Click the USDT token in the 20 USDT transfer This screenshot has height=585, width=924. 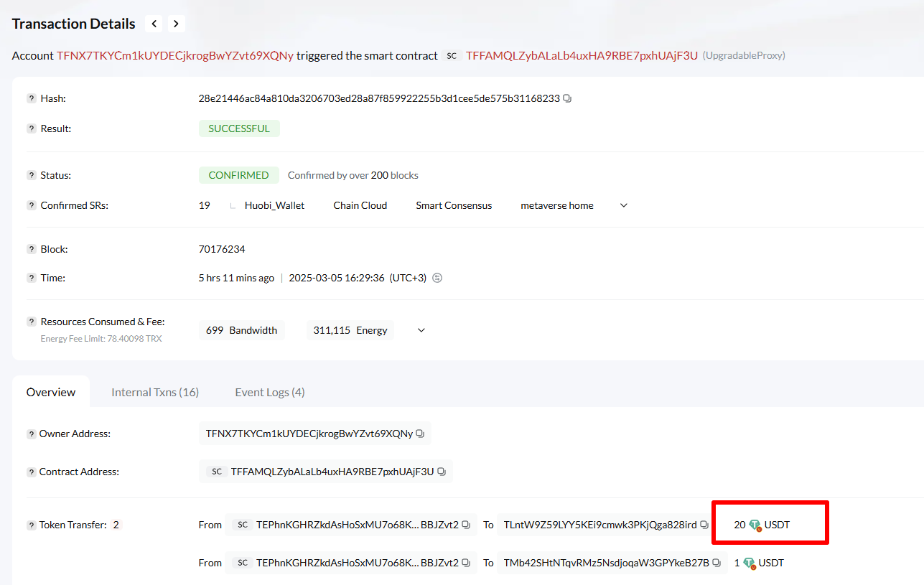pos(776,525)
